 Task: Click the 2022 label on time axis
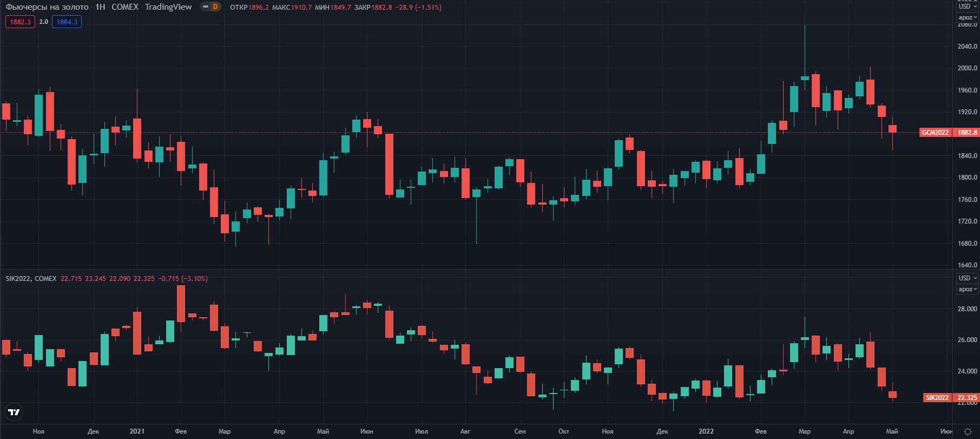[x=706, y=431]
